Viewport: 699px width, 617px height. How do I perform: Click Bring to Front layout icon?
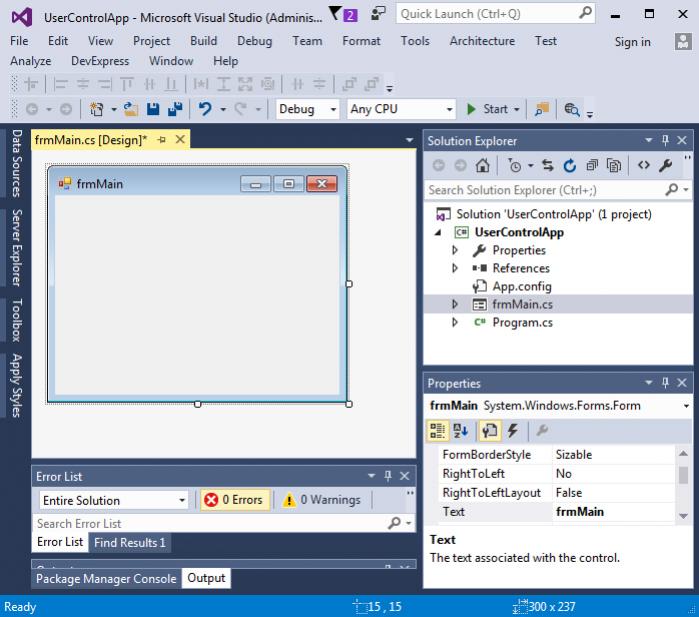coord(349,84)
